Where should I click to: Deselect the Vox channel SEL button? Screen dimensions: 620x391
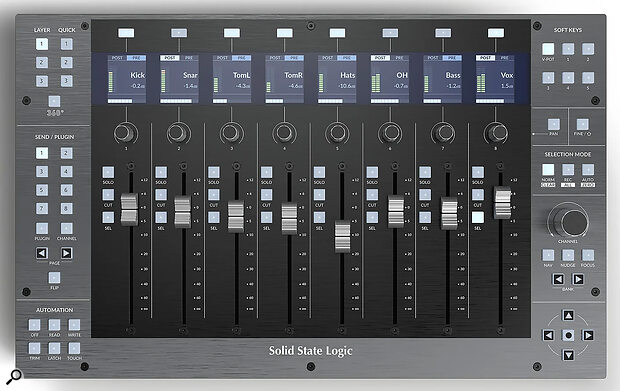pyautogui.click(x=478, y=217)
